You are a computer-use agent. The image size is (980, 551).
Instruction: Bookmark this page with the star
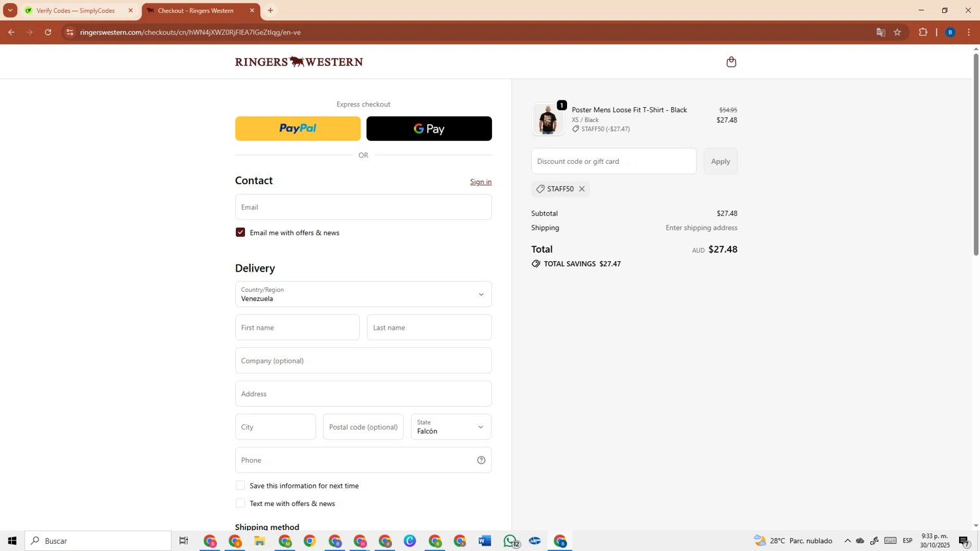point(898,32)
